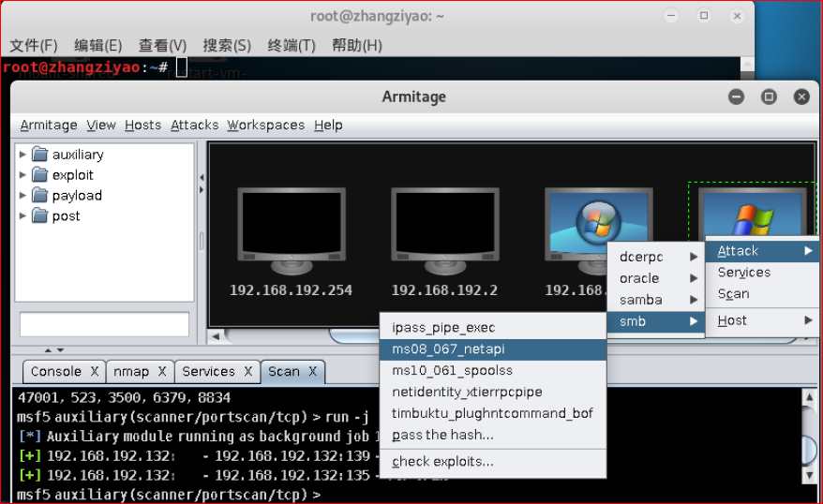The width and height of the screenshot is (823, 504).
Task: Click the console scrollbar up arrow
Action: tap(809, 397)
